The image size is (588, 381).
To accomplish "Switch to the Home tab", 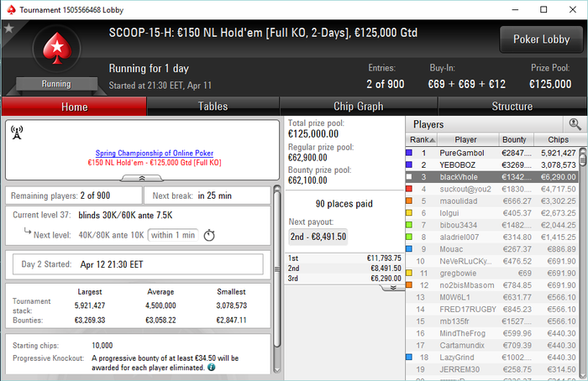I will (x=74, y=107).
